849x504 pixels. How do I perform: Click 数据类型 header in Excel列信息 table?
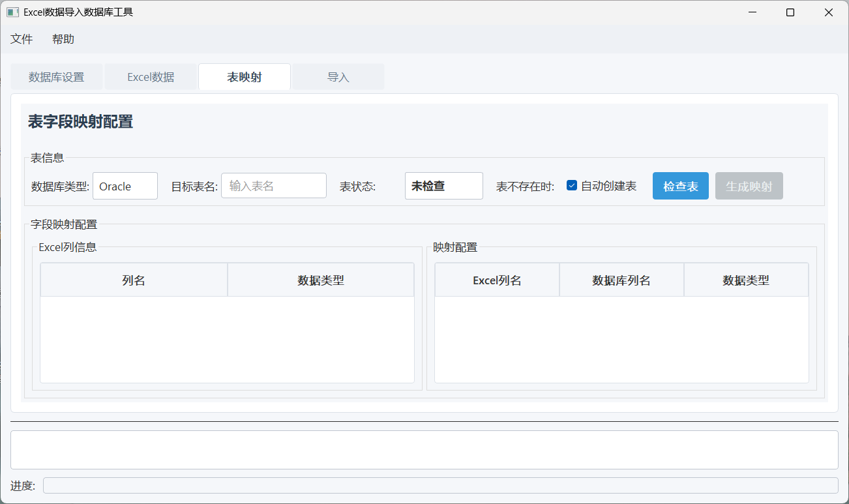(321, 280)
